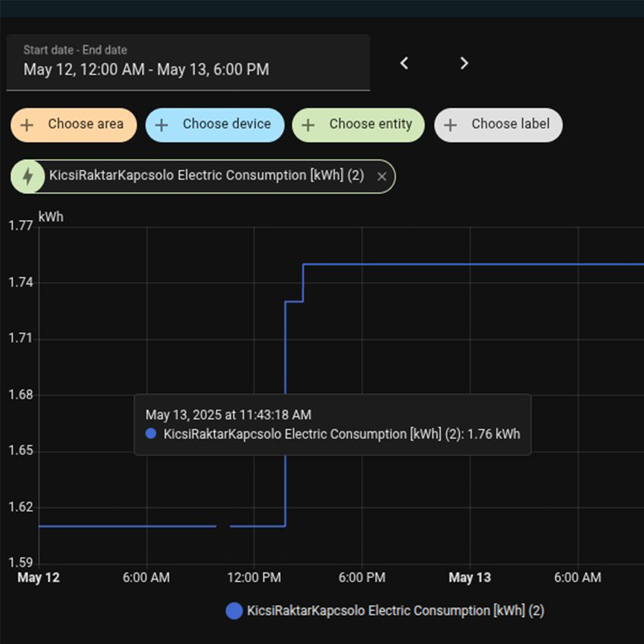The image size is (644, 644).
Task: Click the 1.59 y-axis label
Action: click(x=20, y=562)
